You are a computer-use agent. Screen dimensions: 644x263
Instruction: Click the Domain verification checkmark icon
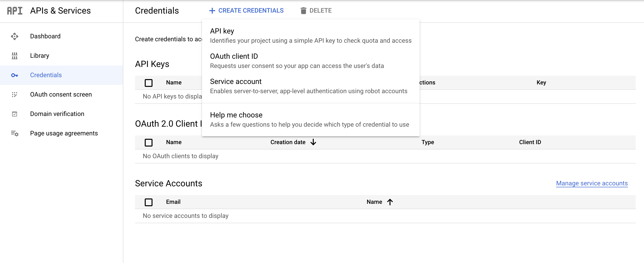click(x=15, y=114)
